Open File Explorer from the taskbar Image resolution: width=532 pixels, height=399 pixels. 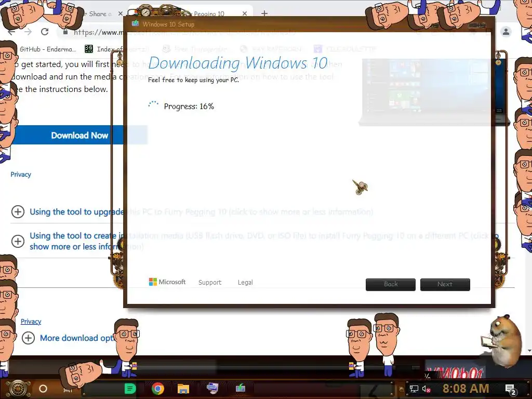[183, 389]
